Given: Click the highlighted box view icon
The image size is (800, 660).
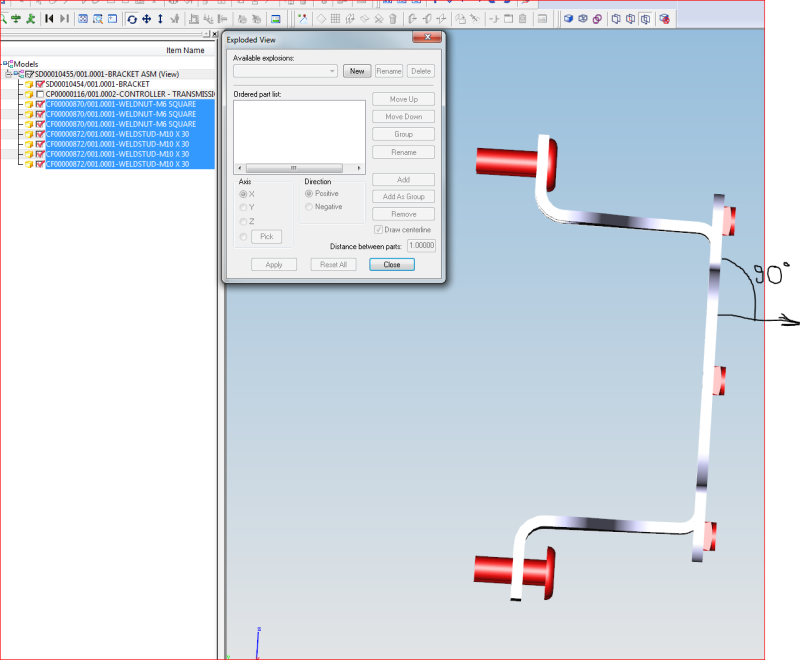Looking at the screenshot, I should [x=645, y=19].
